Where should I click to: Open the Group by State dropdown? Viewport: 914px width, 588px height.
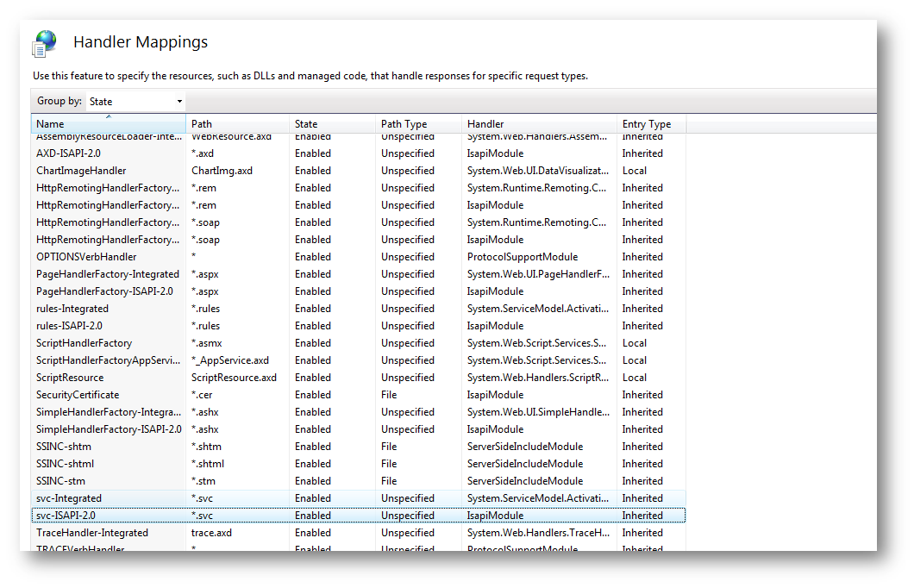coord(136,102)
